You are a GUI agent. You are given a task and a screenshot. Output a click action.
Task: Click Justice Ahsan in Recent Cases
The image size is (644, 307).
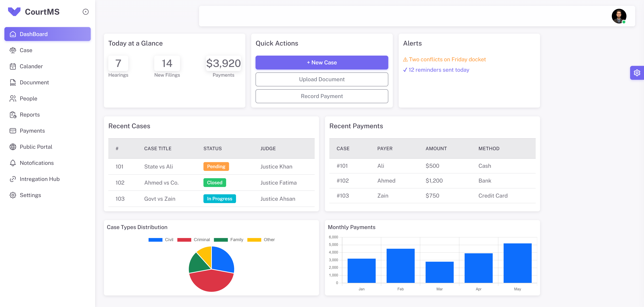278,199
